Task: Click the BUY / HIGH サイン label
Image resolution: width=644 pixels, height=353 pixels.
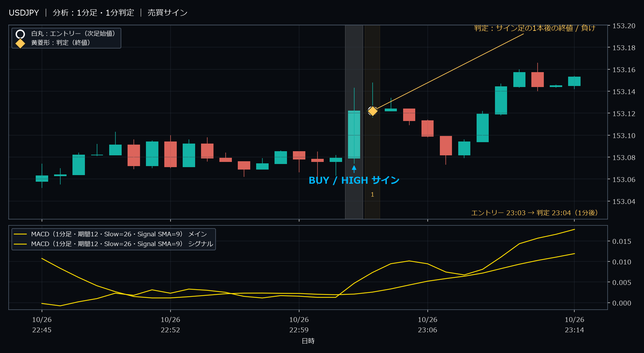Action: [x=354, y=180]
